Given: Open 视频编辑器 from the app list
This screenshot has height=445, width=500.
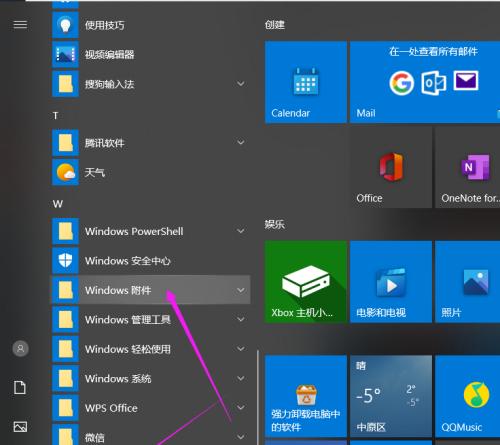Looking at the screenshot, I should tap(151, 54).
